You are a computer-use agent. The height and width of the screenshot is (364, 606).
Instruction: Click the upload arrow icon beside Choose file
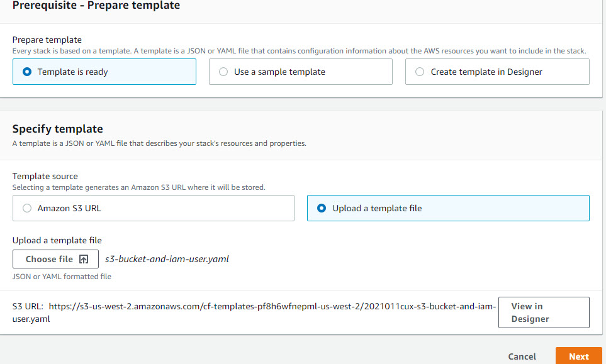pyautogui.click(x=84, y=259)
